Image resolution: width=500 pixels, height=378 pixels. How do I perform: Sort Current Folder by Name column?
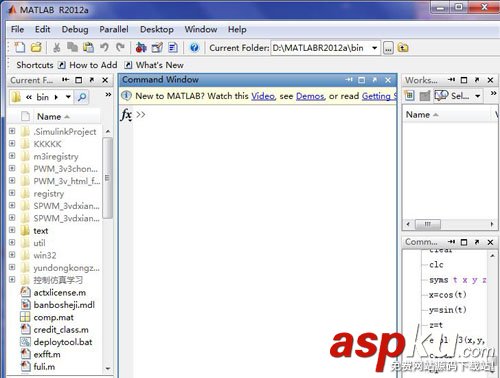point(53,117)
